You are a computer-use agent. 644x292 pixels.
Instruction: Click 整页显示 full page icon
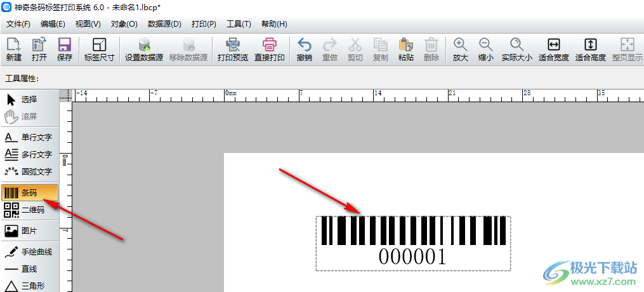627,50
